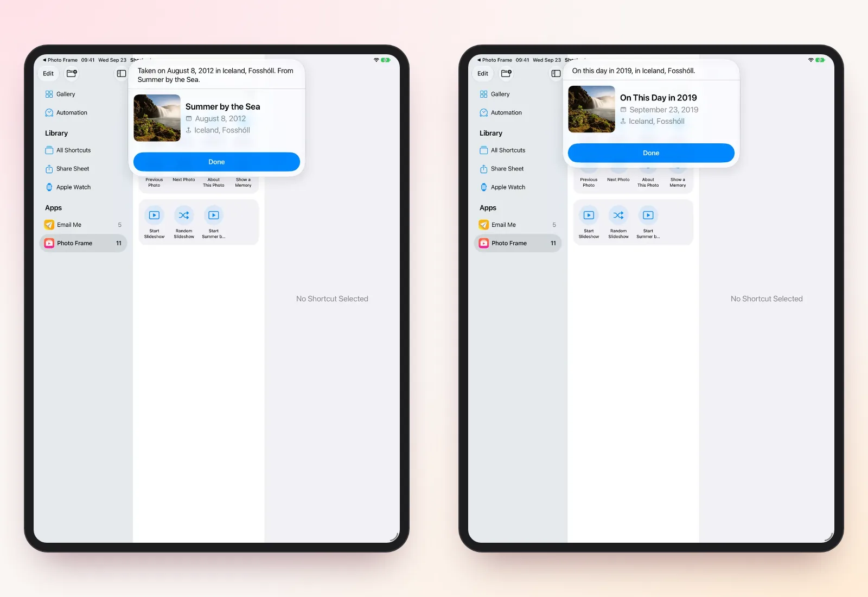Viewport: 868px width, 597px height.
Task: Open Email Me app on the left iPad
Action: pos(83,225)
